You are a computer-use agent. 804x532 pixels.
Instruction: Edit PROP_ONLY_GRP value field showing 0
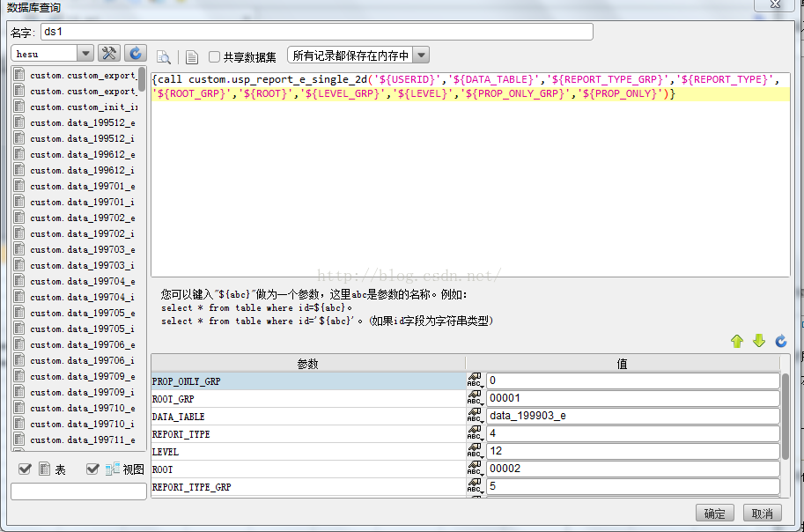click(633, 381)
